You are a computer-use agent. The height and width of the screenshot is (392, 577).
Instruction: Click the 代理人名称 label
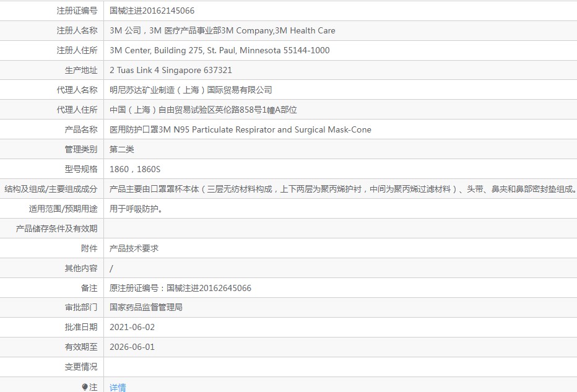pos(77,90)
